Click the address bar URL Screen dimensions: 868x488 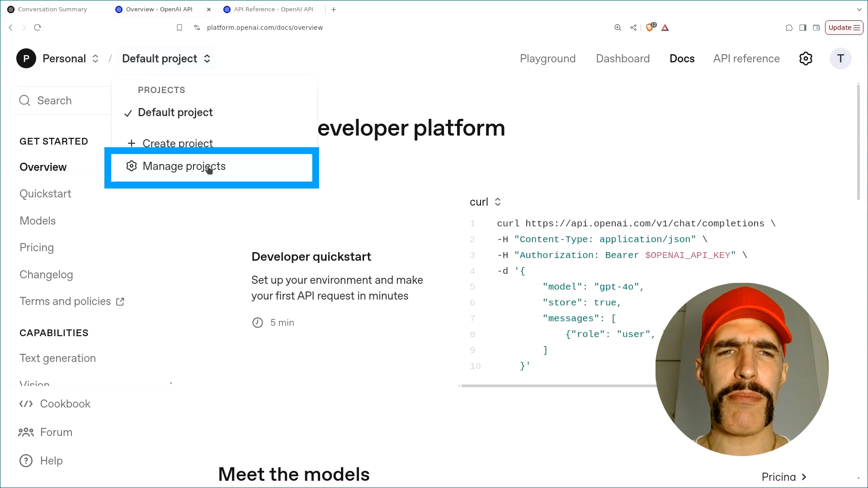[265, 28]
